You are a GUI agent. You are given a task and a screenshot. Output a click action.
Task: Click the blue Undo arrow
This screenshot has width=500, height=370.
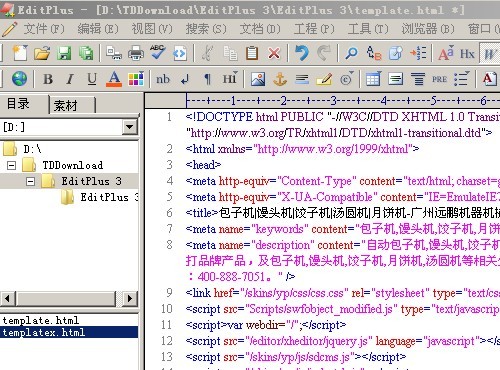click(x=302, y=53)
